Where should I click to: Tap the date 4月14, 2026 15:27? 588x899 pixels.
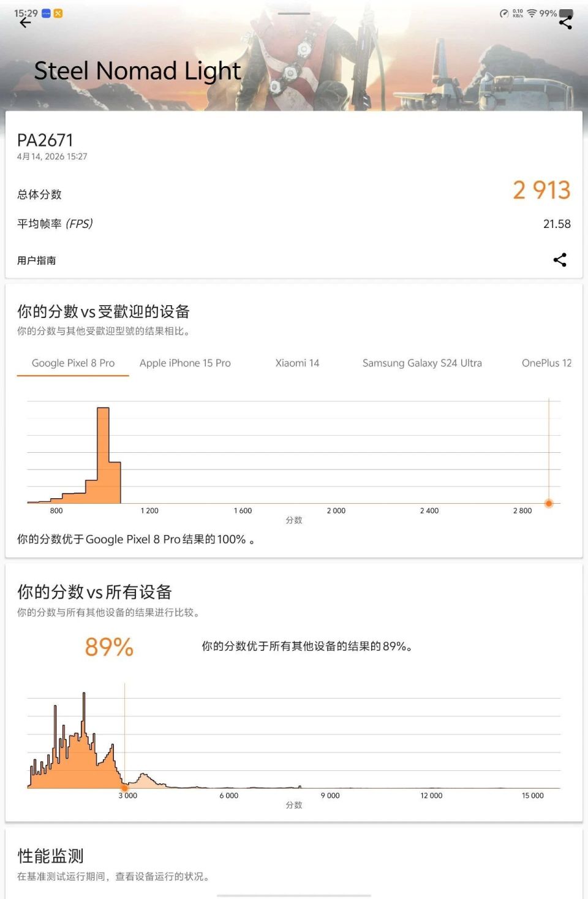pyautogui.click(x=52, y=157)
